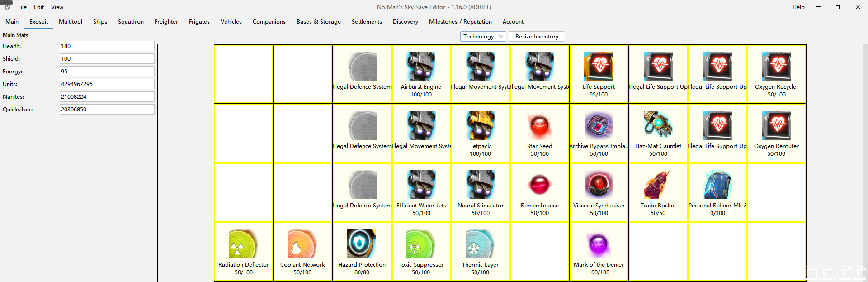Click the Archive Bypass Implant icon
This screenshot has height=282, width=868.
pos(599,125)
